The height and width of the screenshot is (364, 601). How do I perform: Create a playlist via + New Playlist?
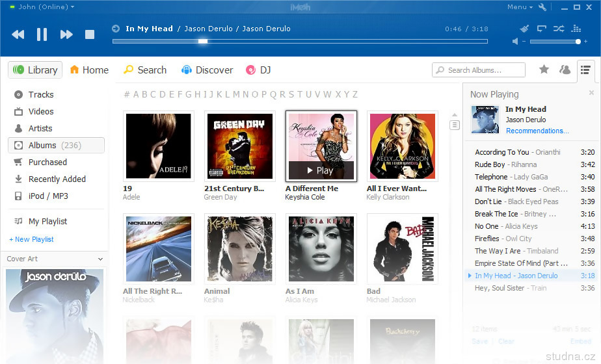pos(31,239)
